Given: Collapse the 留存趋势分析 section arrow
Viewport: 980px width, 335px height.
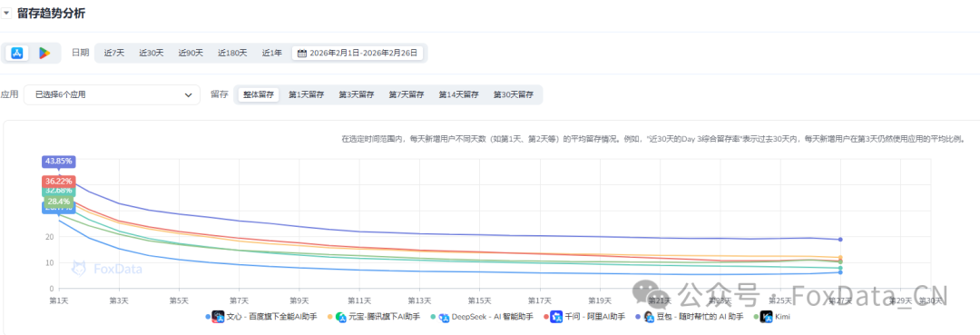Looking at the screenshot, I should point(7,13).
